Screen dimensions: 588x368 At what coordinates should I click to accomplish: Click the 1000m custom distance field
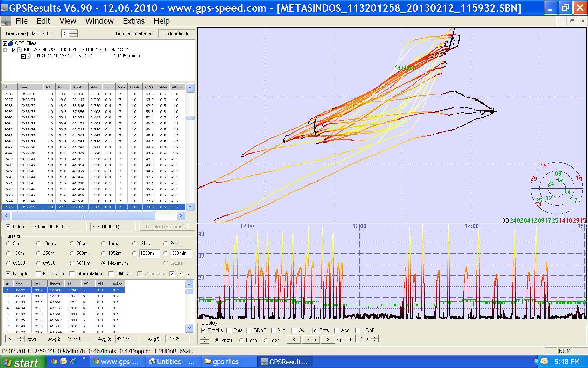[x=149, y=253]
